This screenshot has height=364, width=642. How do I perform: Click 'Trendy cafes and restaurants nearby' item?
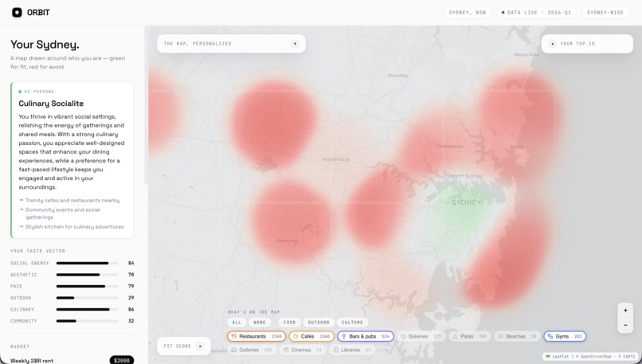(x=72, y=200)
